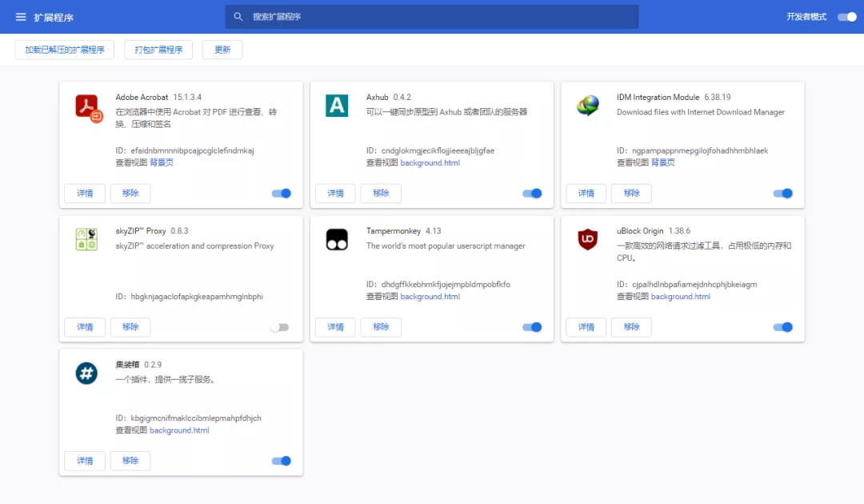Click the skyZIP Proxy extension icon

86,239
